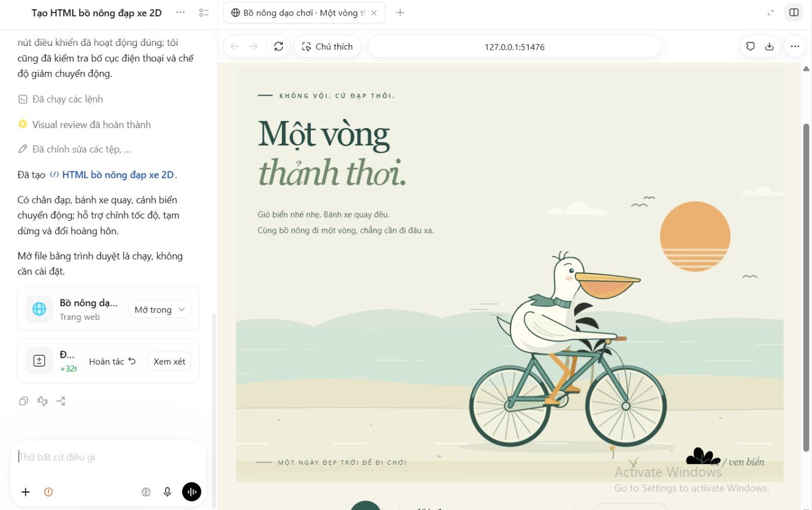Select the 'Bồ nông dạo chơi' tab

coord(304,12)
